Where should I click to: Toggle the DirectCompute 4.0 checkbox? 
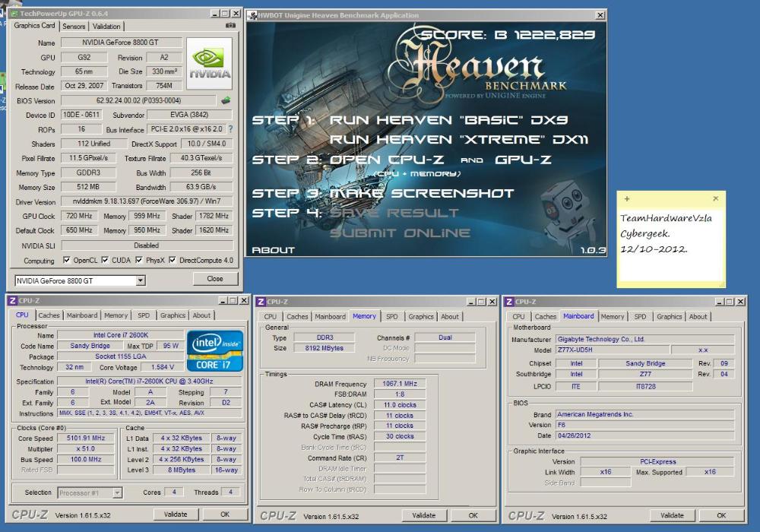tap(172, 260)
